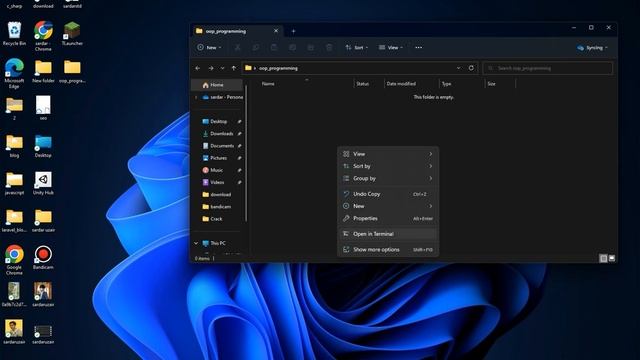Select the blog folder on desktop
The image size is (640, 360).
(14, 146)
